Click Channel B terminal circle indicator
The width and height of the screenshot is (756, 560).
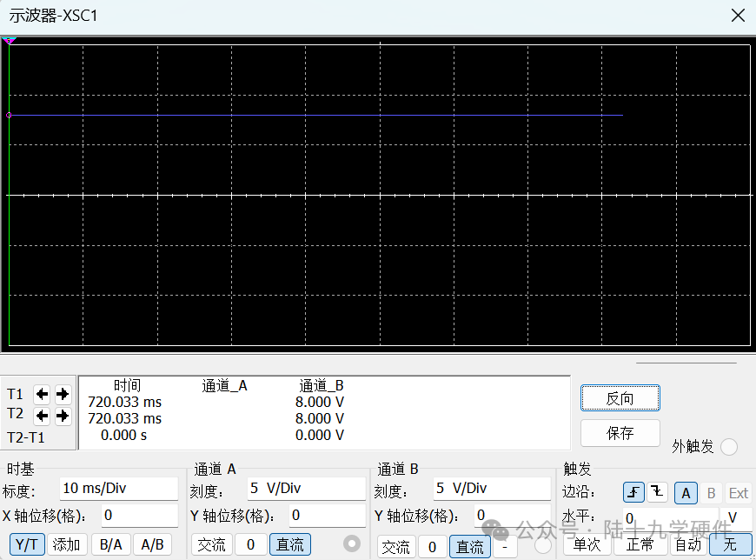click(x=543, y=545)
